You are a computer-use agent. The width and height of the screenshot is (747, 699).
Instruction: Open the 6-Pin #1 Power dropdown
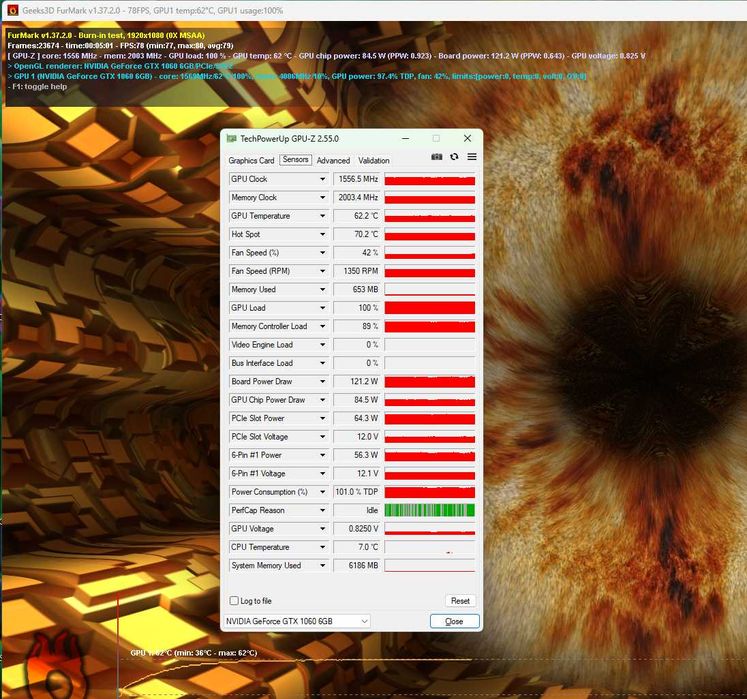tap(323, 455)
